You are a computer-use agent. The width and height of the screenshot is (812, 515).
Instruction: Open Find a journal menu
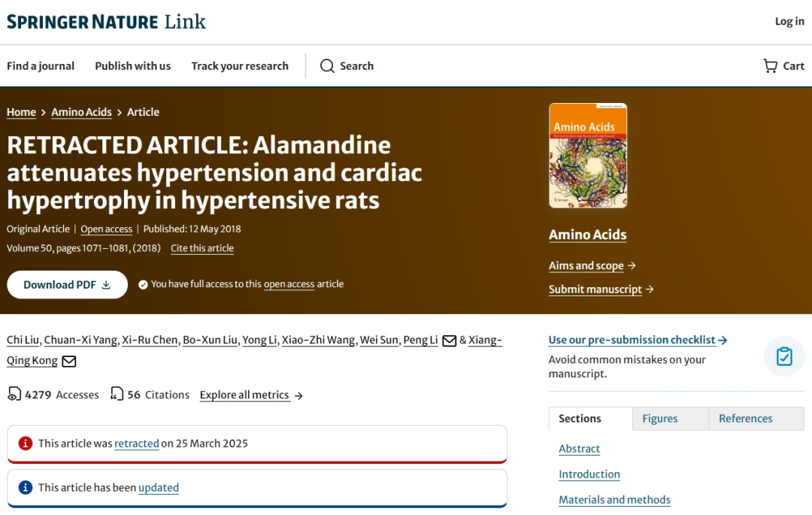[41, 65]
